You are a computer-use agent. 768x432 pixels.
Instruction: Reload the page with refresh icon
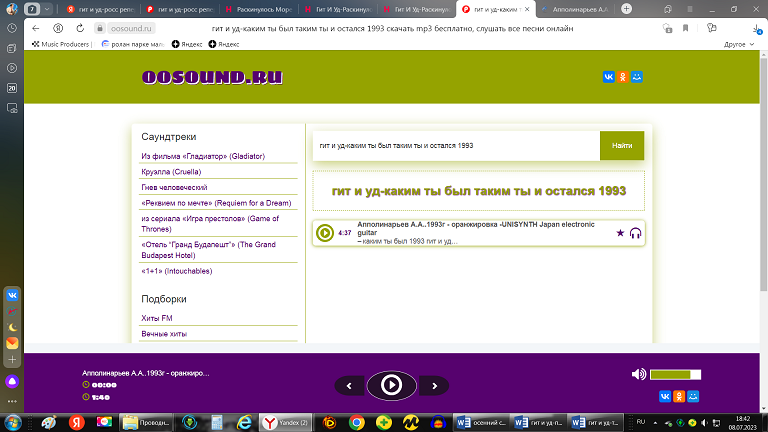(x=80, y=28)
